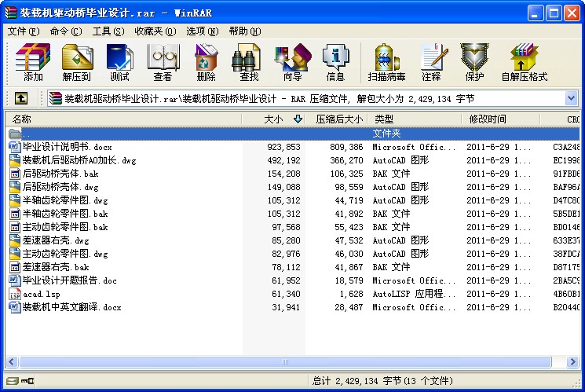The image size is (585, 392).
Task: Select the acad.lsp file entry
Action: pos(41,294)
